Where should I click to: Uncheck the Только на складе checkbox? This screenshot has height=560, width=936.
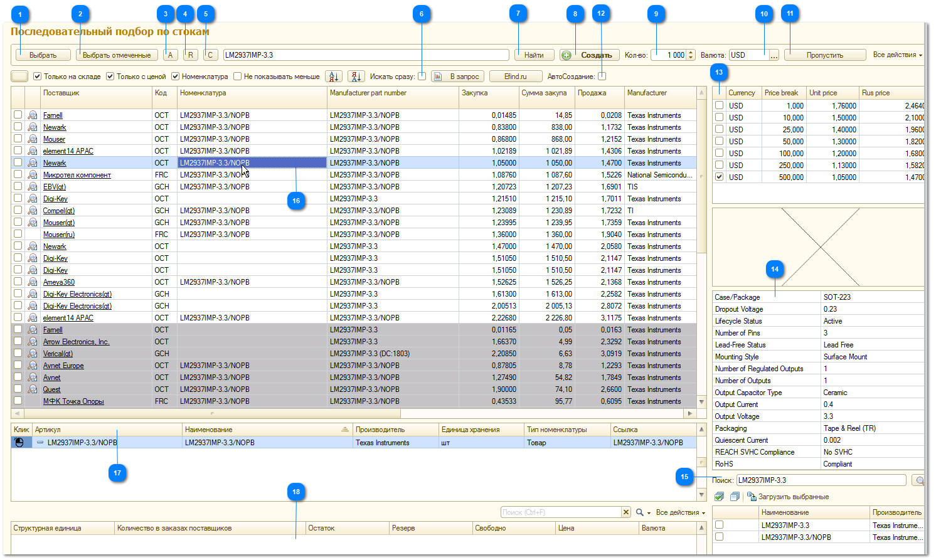click(x=38, y=77)
